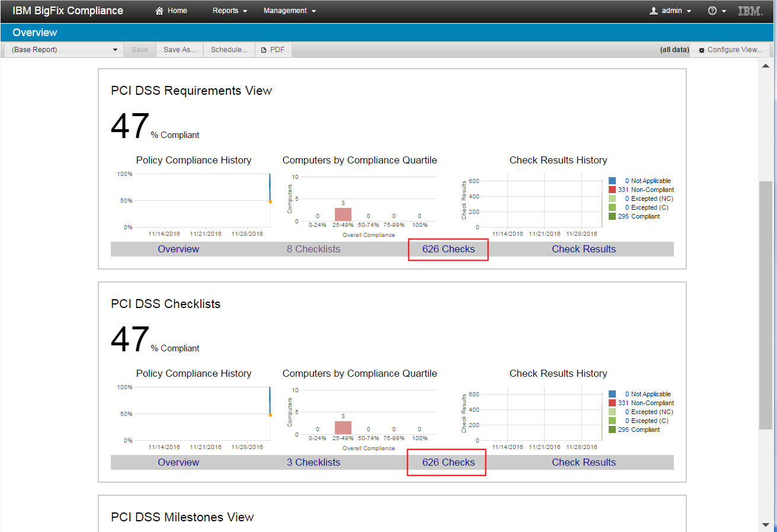Go to the Home page icon
Screen dimensions: 777x532
point(159,11)
